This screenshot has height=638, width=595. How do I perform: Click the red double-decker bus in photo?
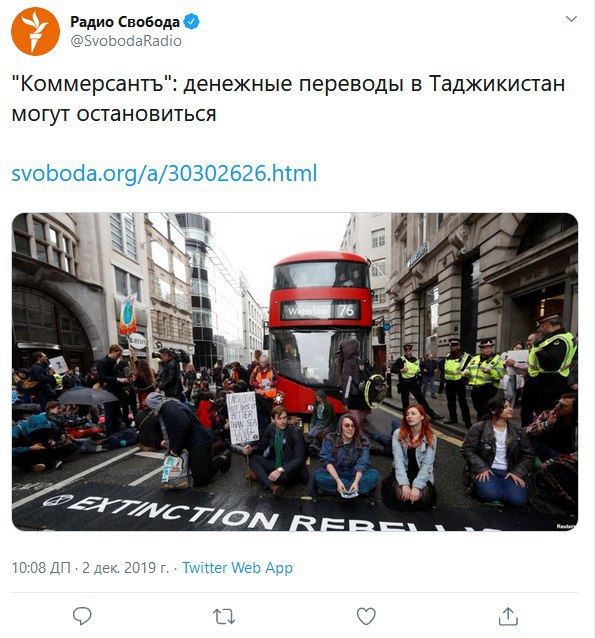click(x=320, y=330)
